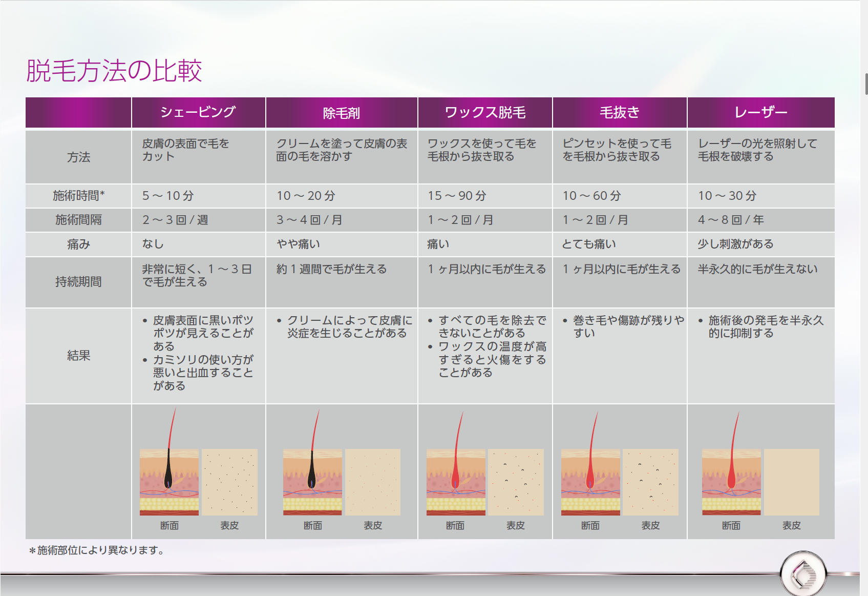
Task: Click the 施術時間* row label
Action: click(x=78, y=196)
